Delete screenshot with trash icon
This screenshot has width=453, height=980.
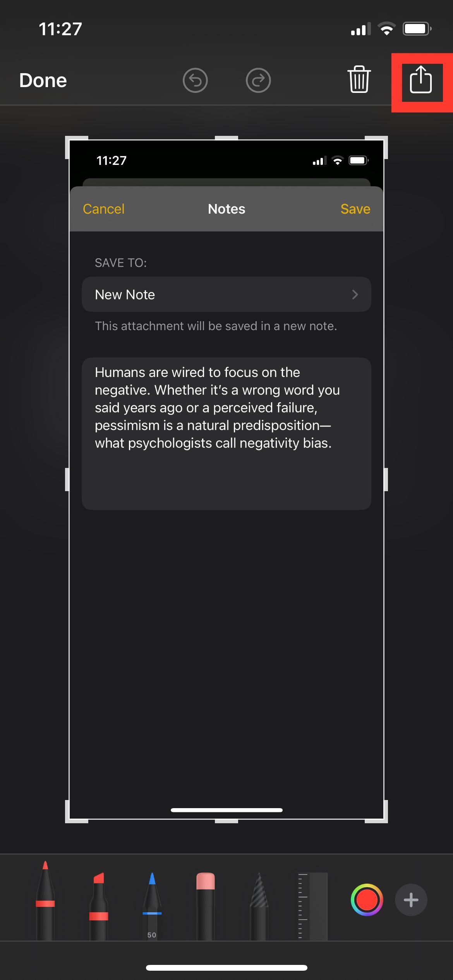(x=359, y=80)
